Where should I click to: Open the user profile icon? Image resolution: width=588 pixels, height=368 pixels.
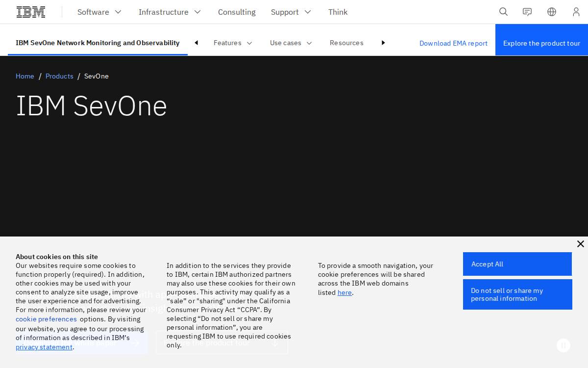click(576, 12)
